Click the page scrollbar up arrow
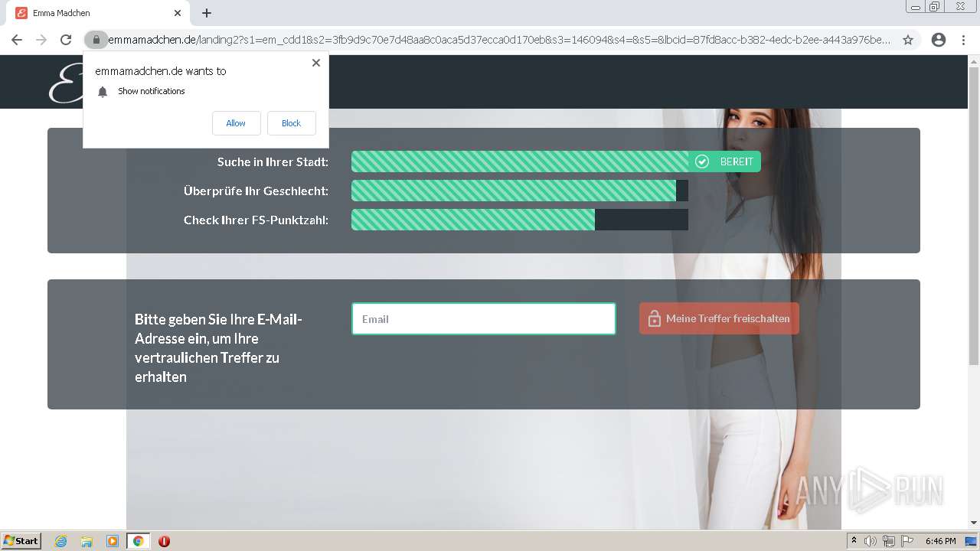The height and width of the screenshot is (551, 980). point(974,62)
